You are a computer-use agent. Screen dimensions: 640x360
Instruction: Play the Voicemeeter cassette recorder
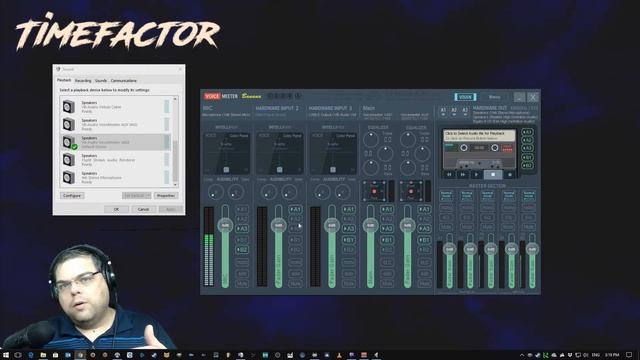click(476, 175)
